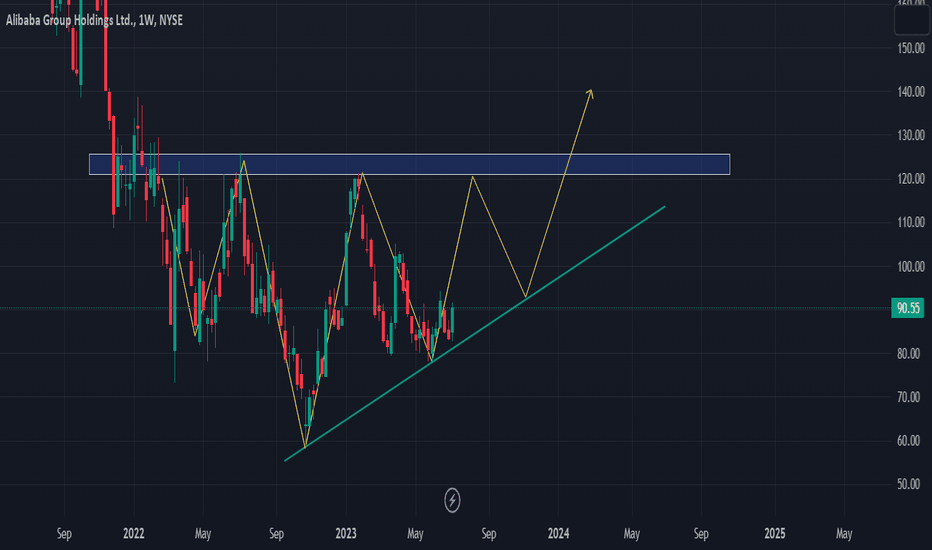Click the lightning bolt events icon

pos(452,500)
